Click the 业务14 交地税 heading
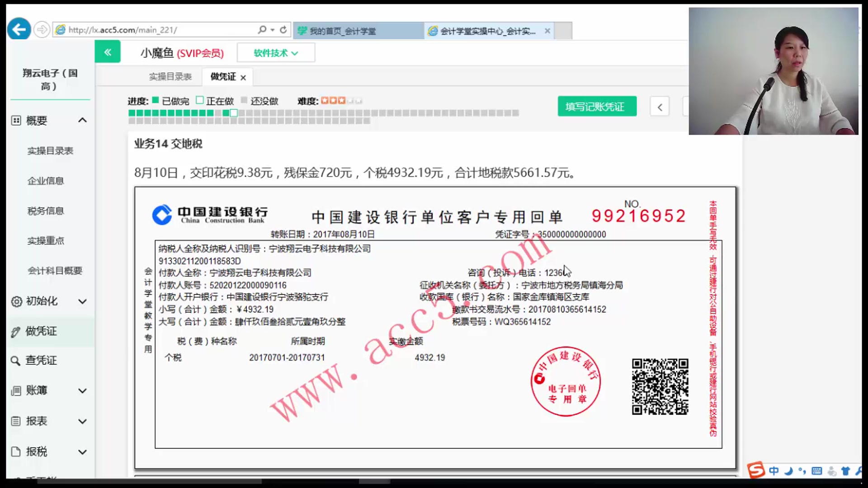 click(x=168, y=144)
